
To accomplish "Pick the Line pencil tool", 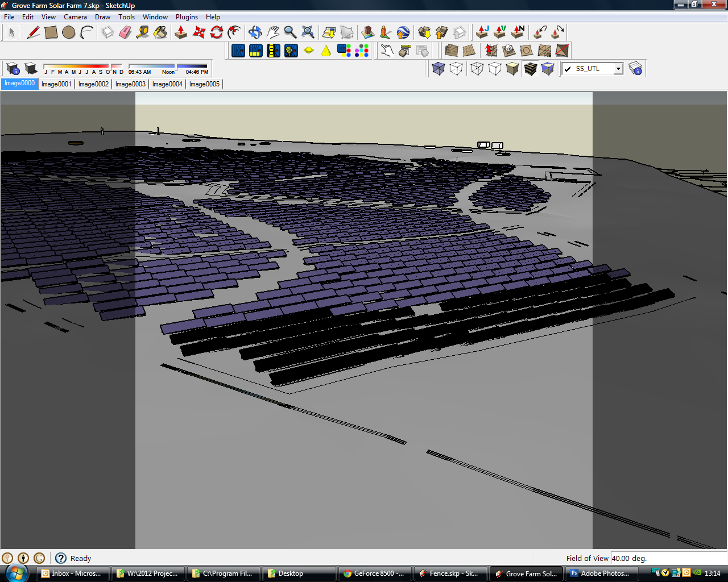I will [33, 32].
